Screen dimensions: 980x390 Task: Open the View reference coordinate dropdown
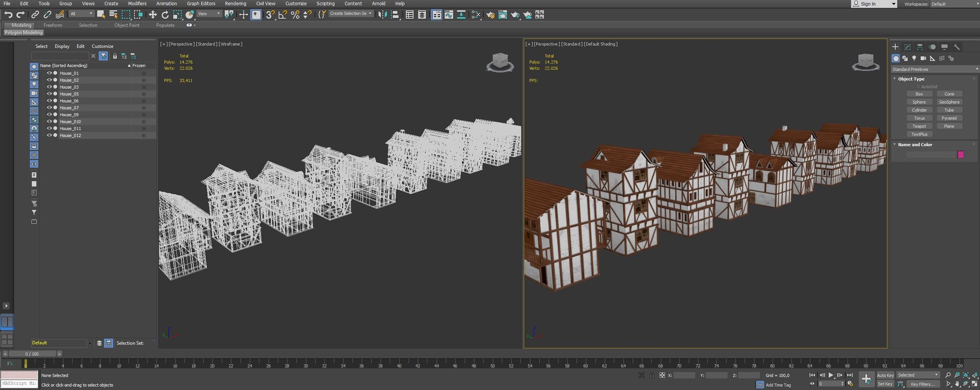209,14
